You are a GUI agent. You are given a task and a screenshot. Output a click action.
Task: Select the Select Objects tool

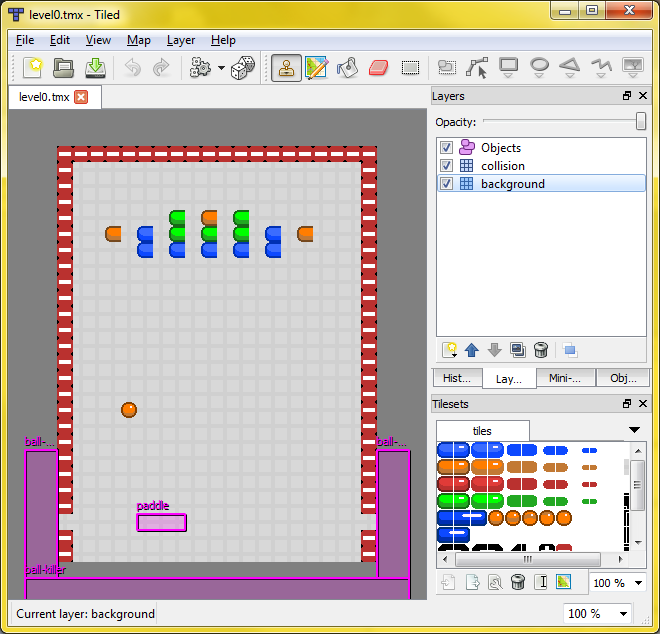(447, 67)
